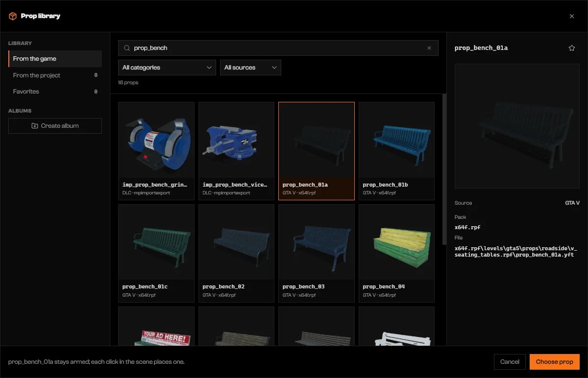
Task: Click the Pack label in details panel
Action: pyautogui.click(x=461, y=217)
